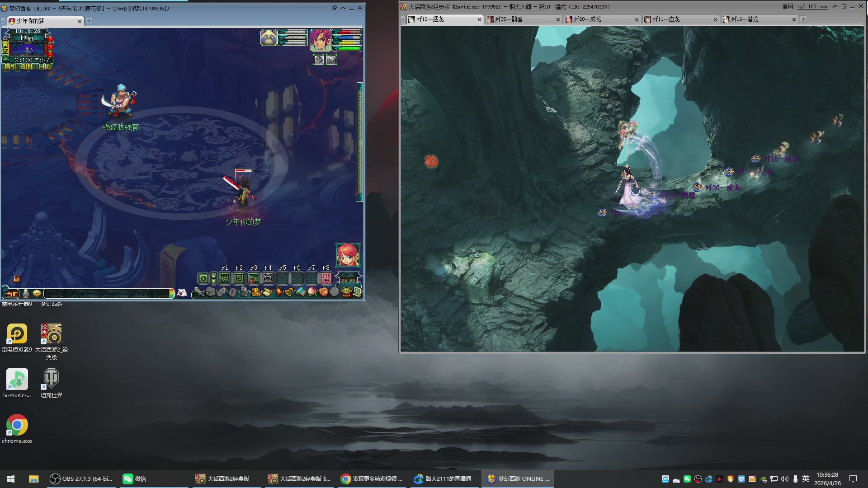The width and height of the screenshot is (868, 488).
Task: Click the microphone voice icon in chat bar
Action: click(26, 293)
